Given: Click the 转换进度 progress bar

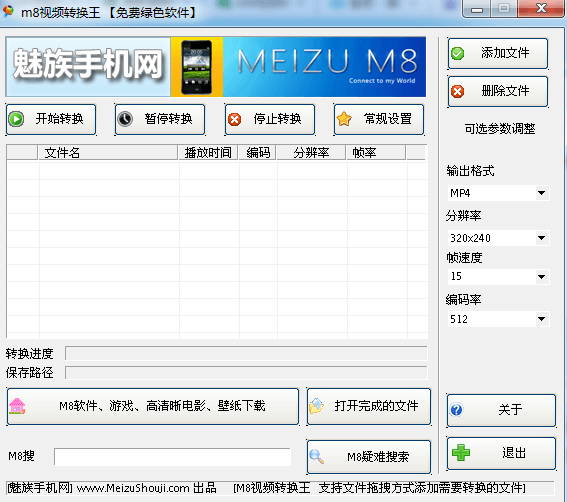Looking at the screenshot, I should (x=246, y=353).
